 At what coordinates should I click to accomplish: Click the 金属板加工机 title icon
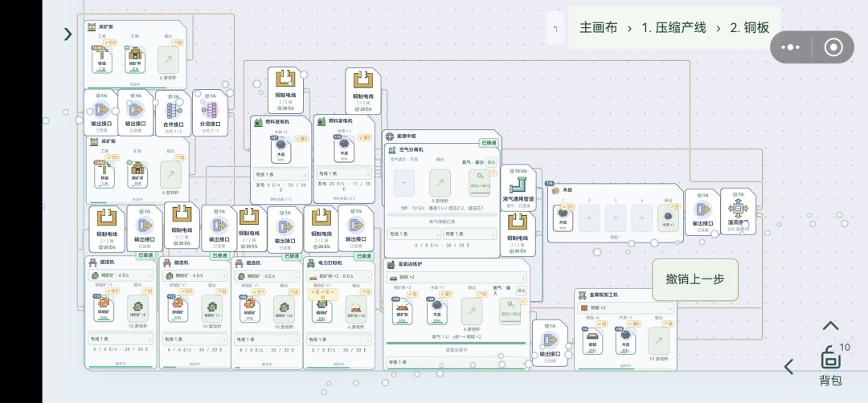583,295
